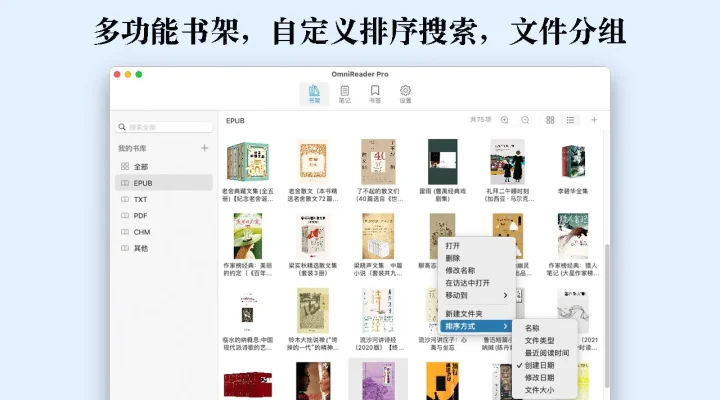Select the 作家榜经典：猎人笔记 book
The height and width of the screenshot is (400, 720).
(573, 245)
